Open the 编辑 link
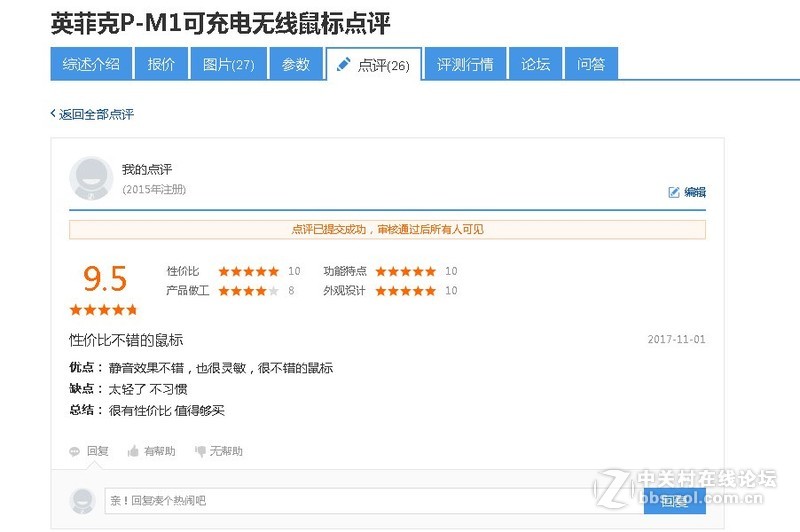800x532 pixels. (694, 192)
